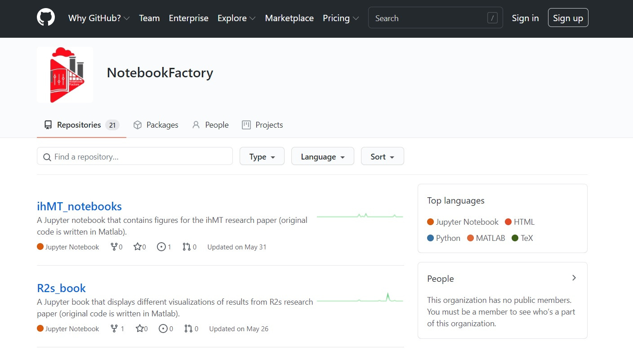Viewport: 633px width, 364px height.
Task: Click the Updated on May 31 text
Action: 237,247
